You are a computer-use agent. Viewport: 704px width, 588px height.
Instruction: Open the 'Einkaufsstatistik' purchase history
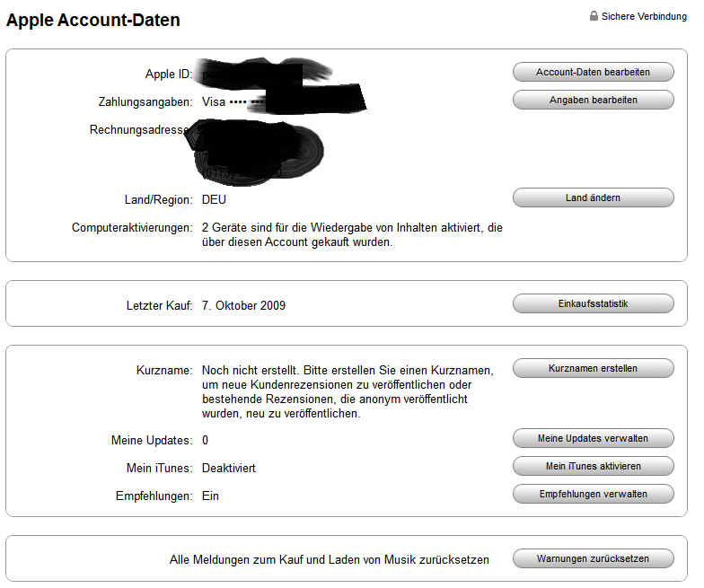point(593,304)
